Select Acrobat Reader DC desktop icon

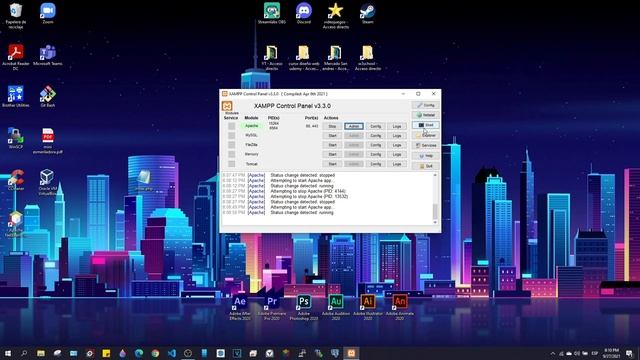click(x=16, y=57)
